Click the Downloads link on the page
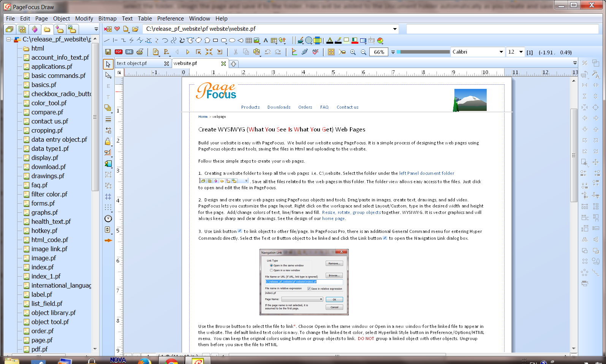The height and width of the screenshot is (364, 606). coord(279,107)
